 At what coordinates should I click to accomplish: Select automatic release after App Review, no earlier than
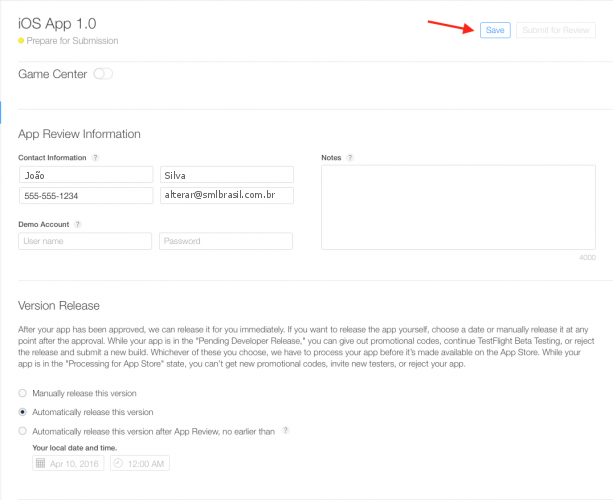[23, 430]
